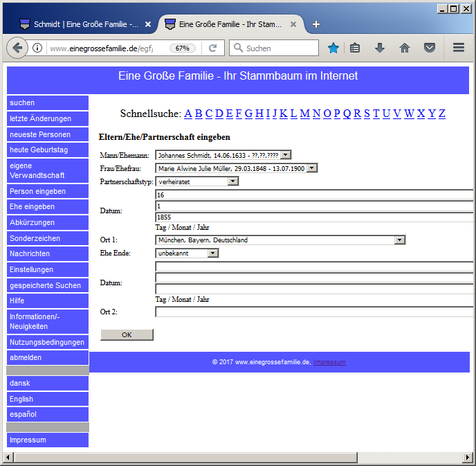This screenshot has height=466, width=476.
Task: Click the year field containing 1855
Action: [x=314, y=217]
